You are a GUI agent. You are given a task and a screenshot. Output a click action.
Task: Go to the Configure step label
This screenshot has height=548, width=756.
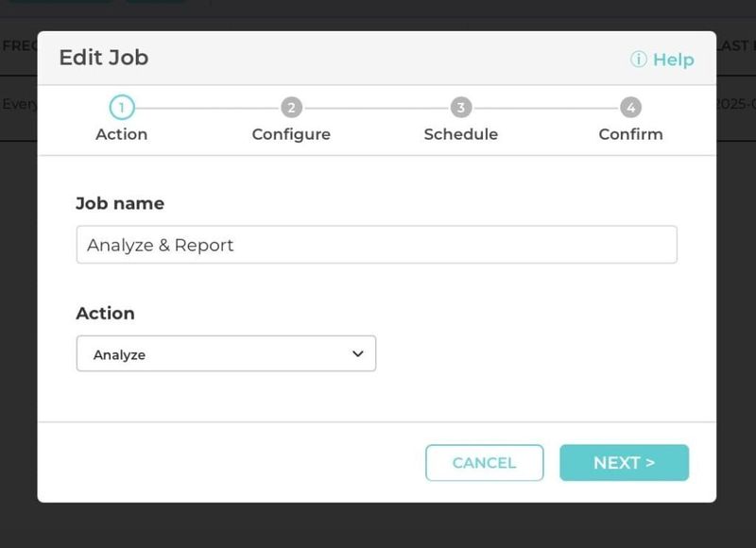291,134
